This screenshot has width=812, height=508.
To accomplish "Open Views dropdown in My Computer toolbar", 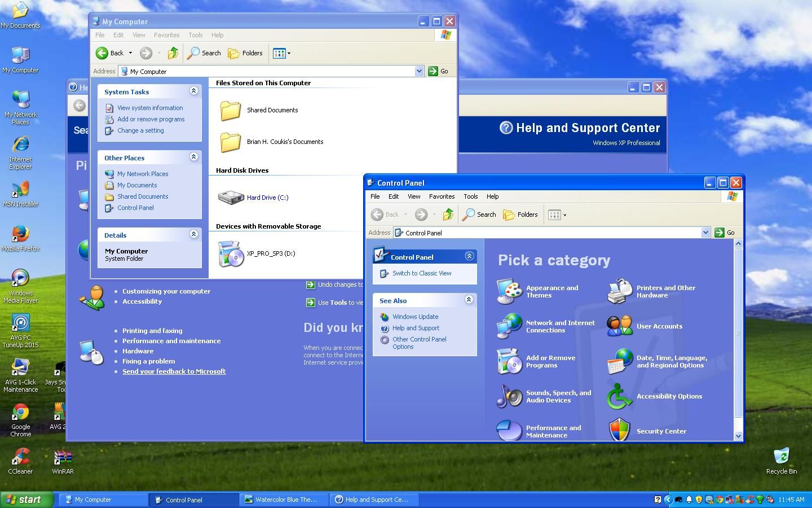I will pyautogui.click(x=282, y=53).
